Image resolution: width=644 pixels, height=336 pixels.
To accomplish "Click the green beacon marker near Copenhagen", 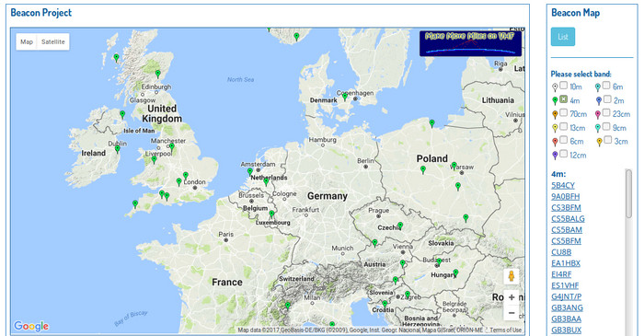I will point(345,97).
